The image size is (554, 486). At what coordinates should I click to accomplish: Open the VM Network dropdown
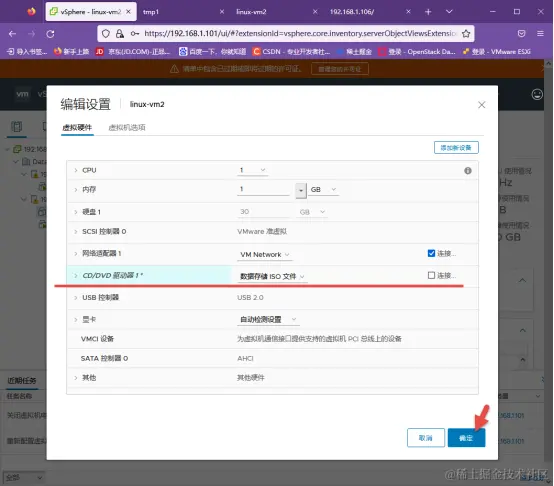[x=265, y=255]
